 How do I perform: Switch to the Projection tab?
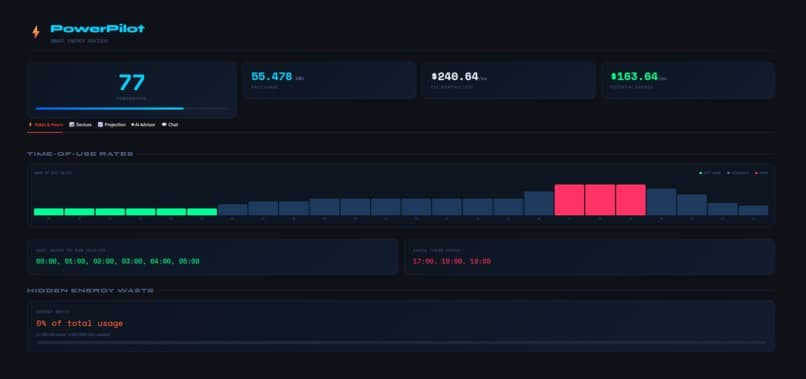tap(112, 124)
